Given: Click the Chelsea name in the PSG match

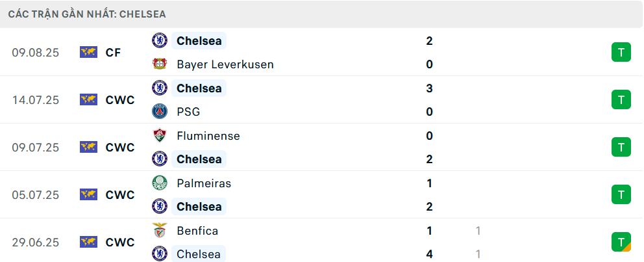Looking at the screenshot, I should [199, 88].
